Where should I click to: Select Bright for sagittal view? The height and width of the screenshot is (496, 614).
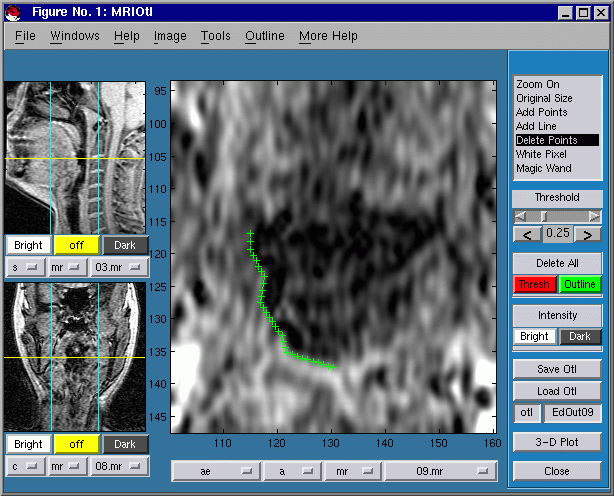tap(29, 245)
